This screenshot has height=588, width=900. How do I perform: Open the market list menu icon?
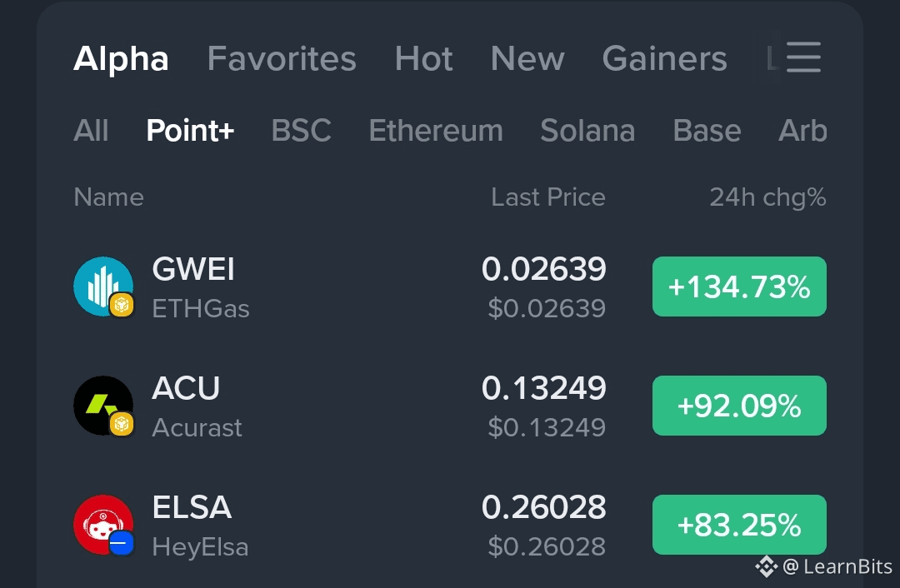803,57
